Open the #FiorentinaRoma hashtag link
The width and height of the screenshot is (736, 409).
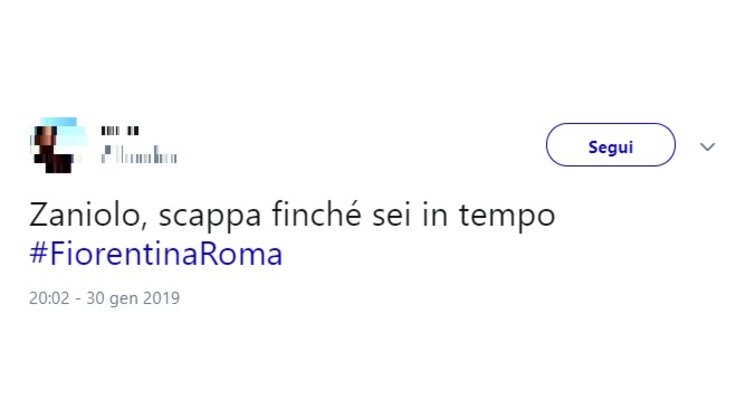pos(156,254)
